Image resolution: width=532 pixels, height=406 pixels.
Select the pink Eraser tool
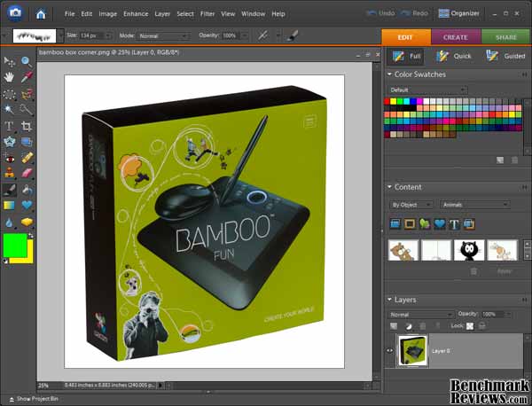(27, 174)
